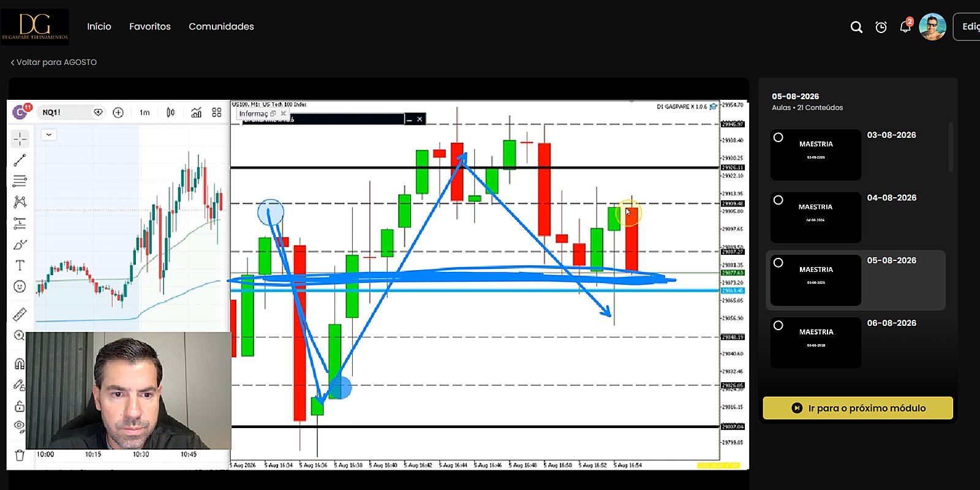Select the long position projection tool

[20, 224]
